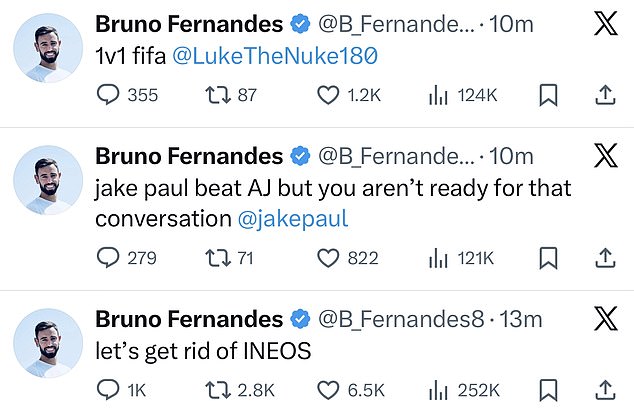The width and height of the screenshot is (634, 416).
Task: Click the X logo on the INEOS tweet
Action: click(x=603, y=320)
